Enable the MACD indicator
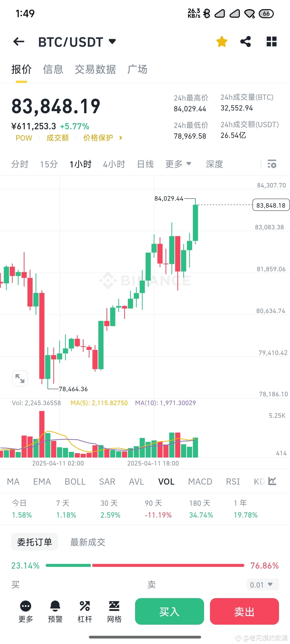Viewport: 290px width, 644px height. pos(200,481)
